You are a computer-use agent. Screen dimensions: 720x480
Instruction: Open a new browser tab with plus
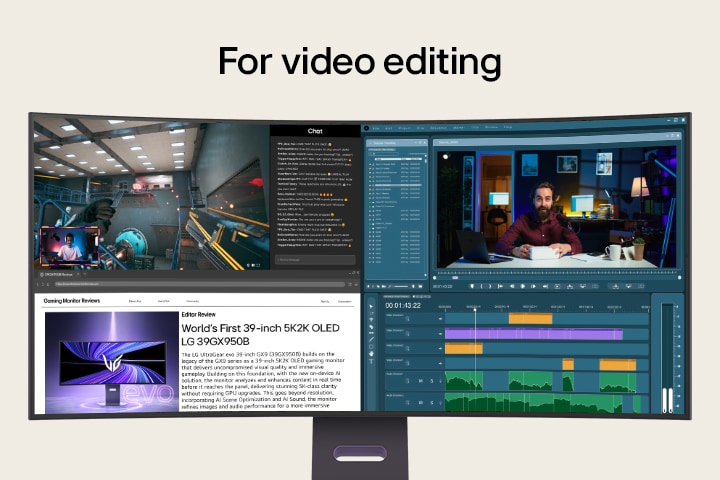85,274
